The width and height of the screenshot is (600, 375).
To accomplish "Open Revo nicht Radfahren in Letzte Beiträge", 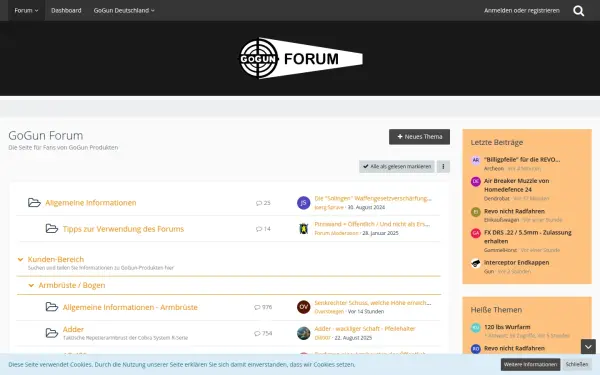I will [514, 211].
